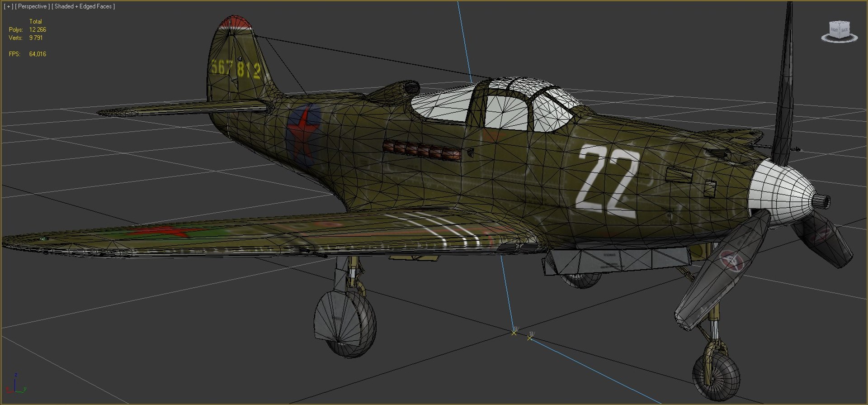Click the left yellow pivot marker on grid

click(514, 333)
